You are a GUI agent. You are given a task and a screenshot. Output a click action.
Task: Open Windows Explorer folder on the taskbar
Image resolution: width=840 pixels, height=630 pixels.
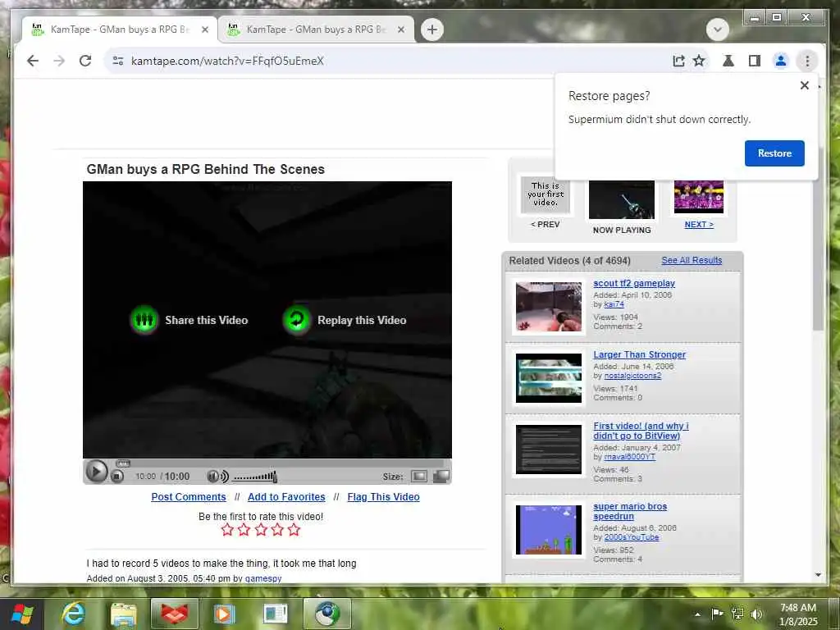tap(124, 614)
